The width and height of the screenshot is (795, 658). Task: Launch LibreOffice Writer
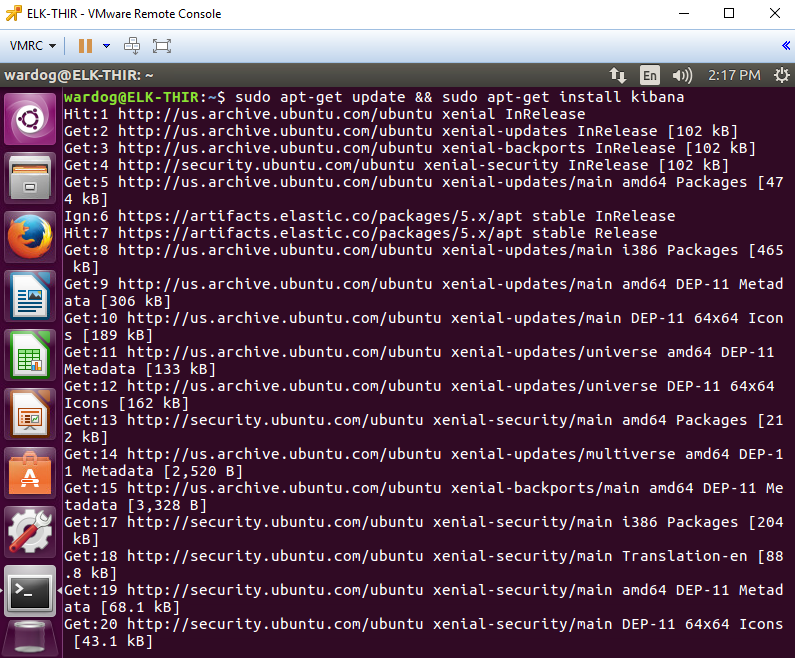click(30, 297)
